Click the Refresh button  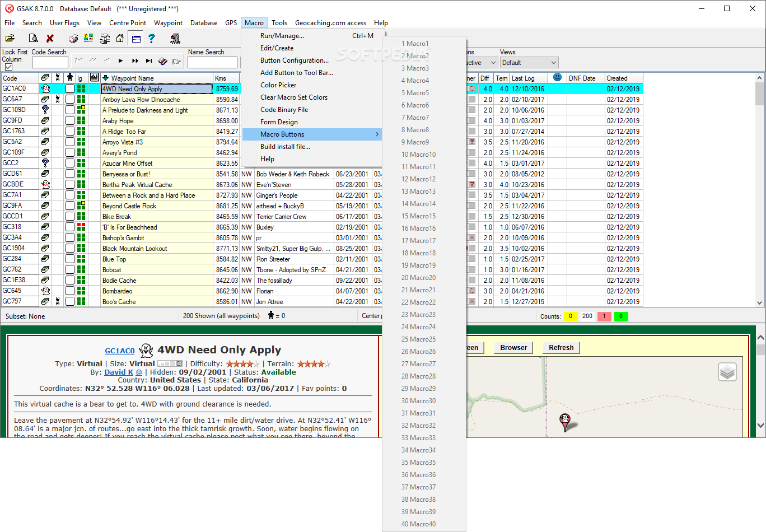(x=561, y=348)
